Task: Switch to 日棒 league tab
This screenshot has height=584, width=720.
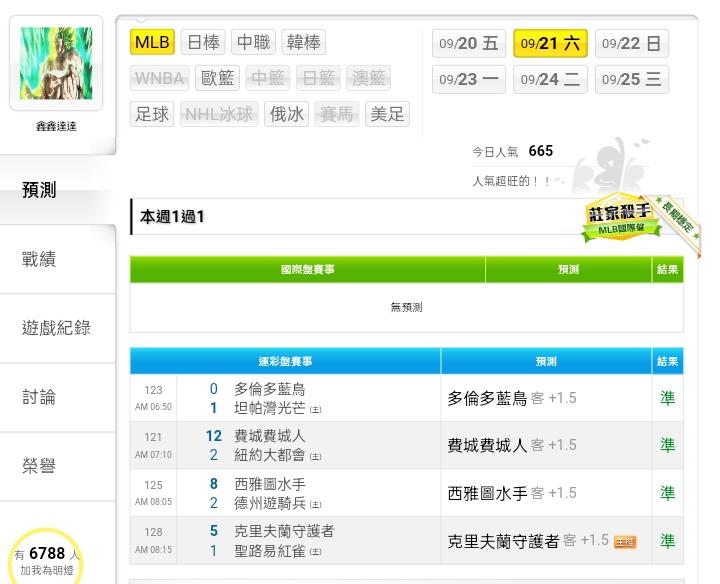Action: 204,42
